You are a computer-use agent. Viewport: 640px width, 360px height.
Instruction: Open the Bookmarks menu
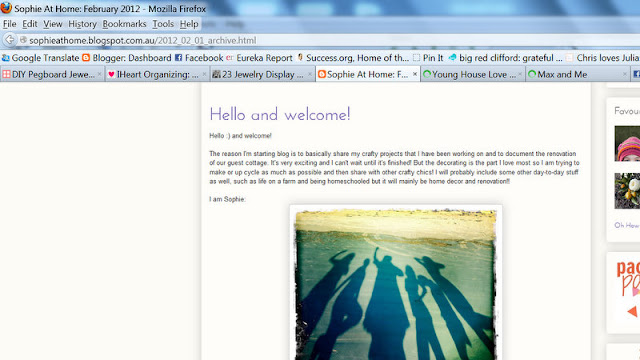click(124, 24)
